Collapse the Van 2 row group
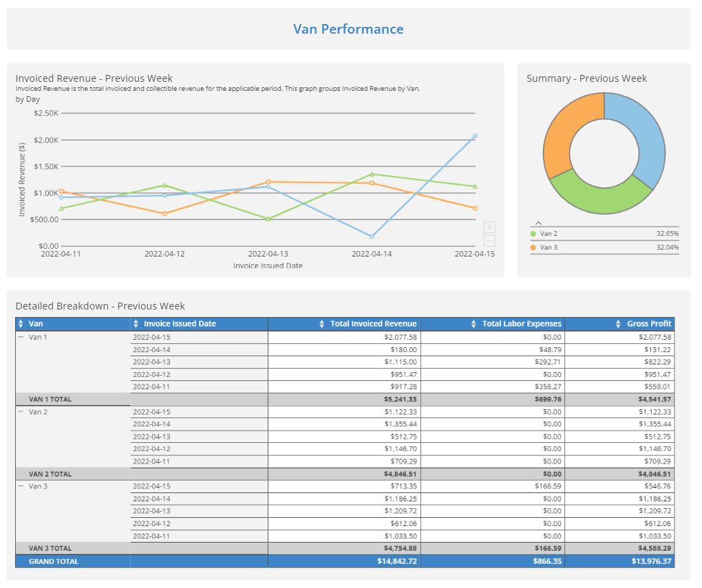Image resolution: width=702 pixels, height=588 pixels. click(x=21, y=412)
